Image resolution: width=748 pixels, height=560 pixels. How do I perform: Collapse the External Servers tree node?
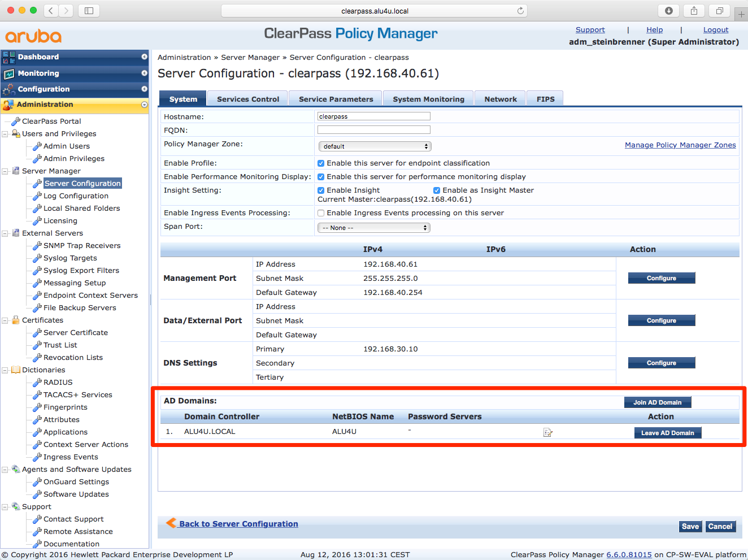coord(5,233)
